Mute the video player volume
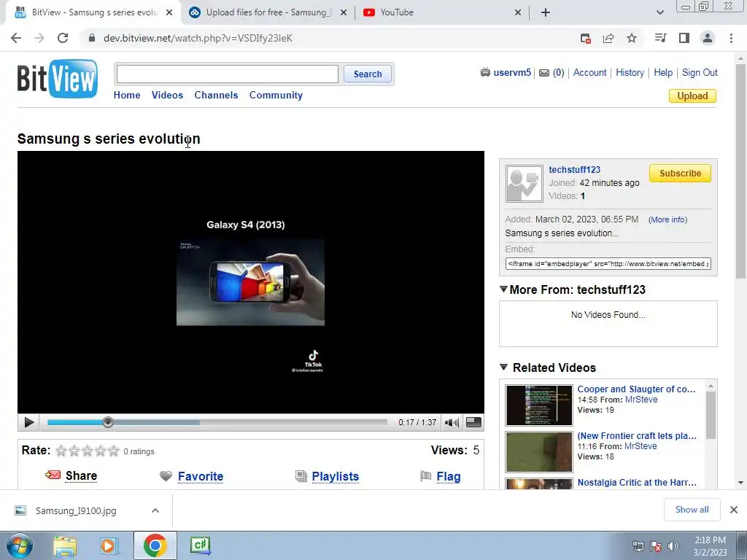This screenshot has height=560, width=747. click(x=452, y=422)
